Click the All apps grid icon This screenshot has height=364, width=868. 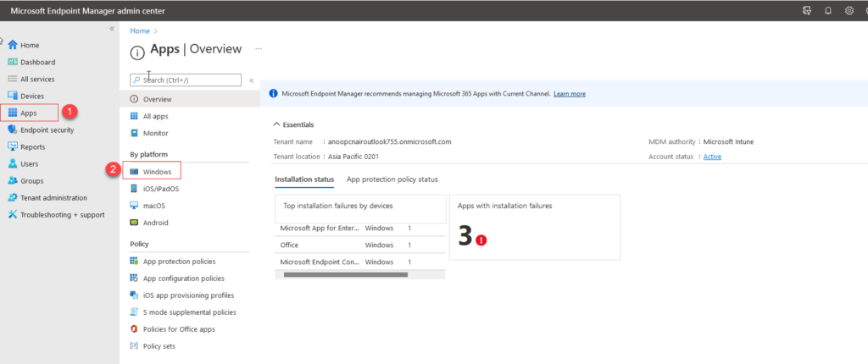point(133,116)
